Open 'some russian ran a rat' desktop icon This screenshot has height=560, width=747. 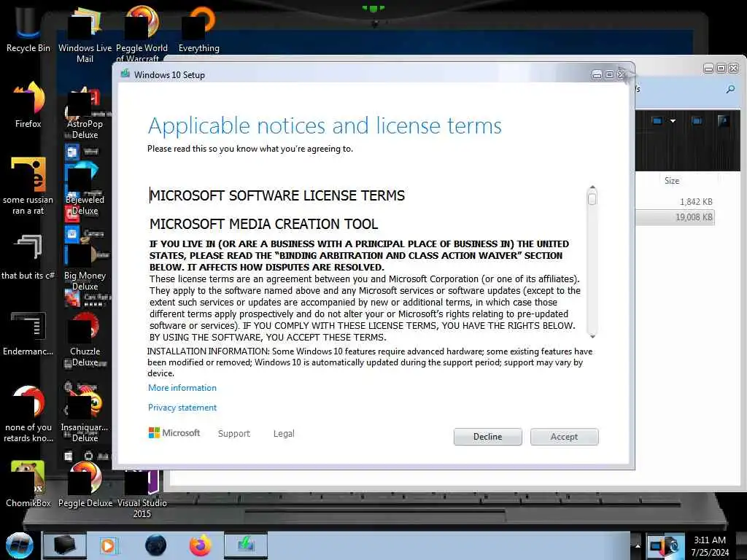(28, 186)
